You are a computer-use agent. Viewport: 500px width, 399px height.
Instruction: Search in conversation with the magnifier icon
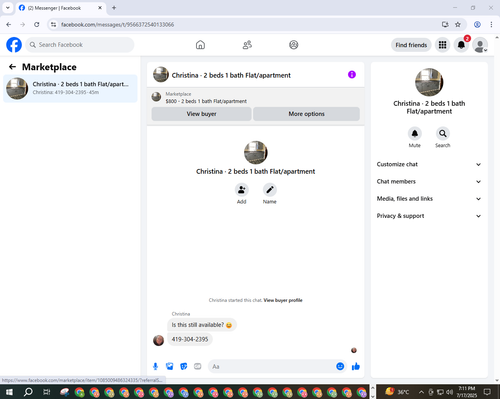(443, 133)
